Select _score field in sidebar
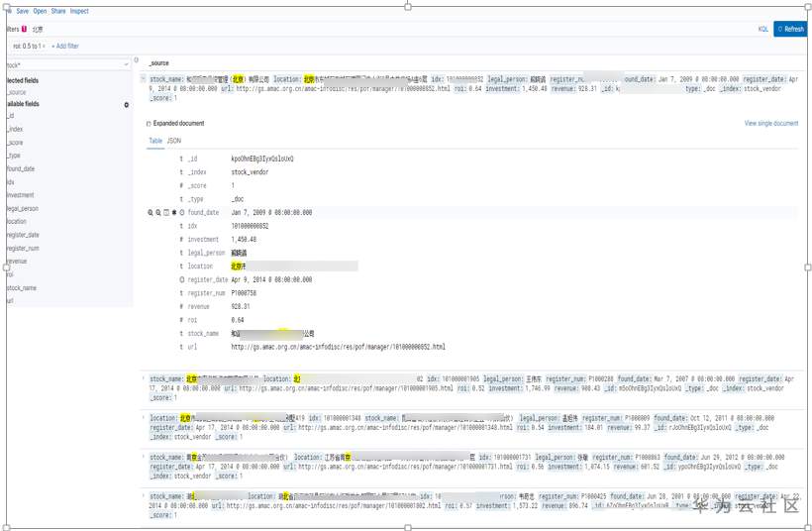This screenshot has height=531, width=812. (15, 143)
